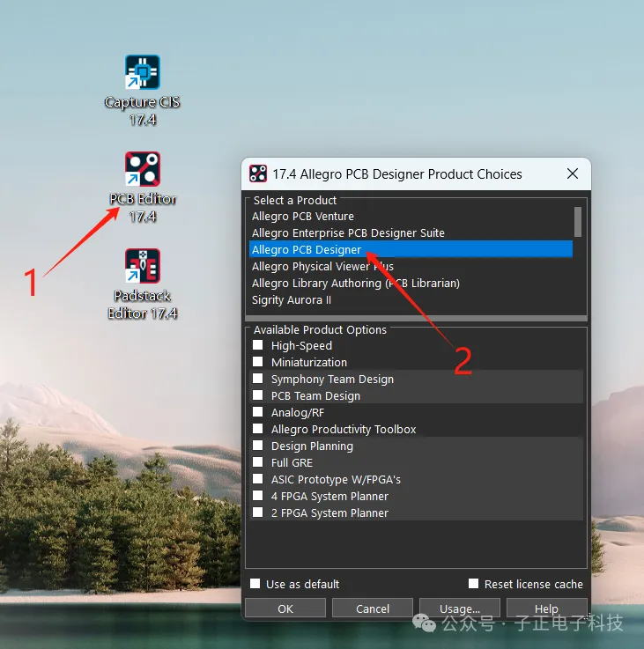Enable the High-Speed option checkbox
Image resolution: width=644 pixels, height=649 pixels.
[257, 345]
